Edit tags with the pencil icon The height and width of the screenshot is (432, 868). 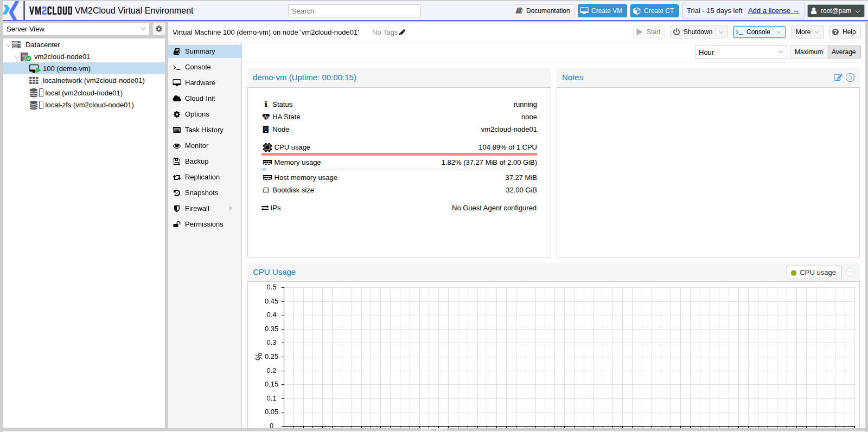(403, 33)
